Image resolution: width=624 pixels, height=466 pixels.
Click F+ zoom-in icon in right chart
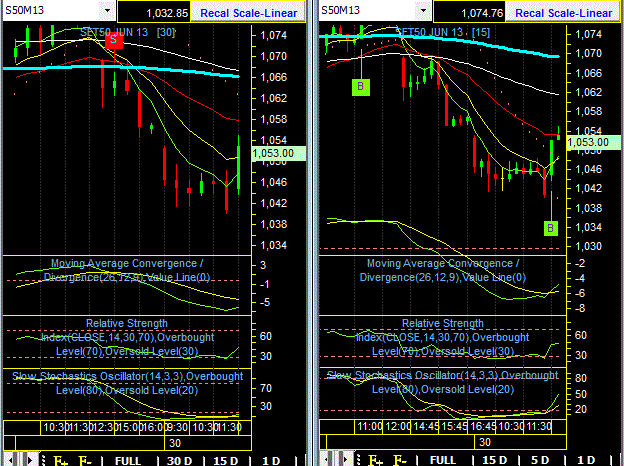[x=376, y=460]
